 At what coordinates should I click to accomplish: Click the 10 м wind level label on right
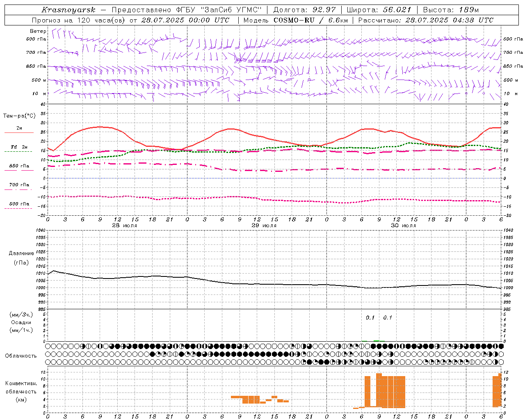pos(510,94)
